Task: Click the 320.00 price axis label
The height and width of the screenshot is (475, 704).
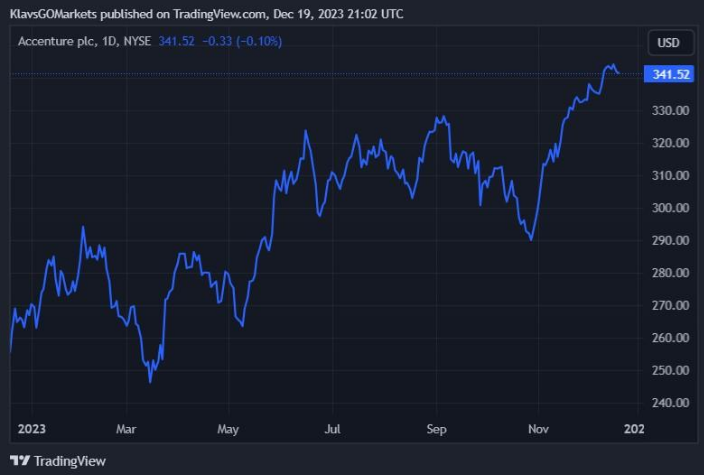Action: click(670, 143)
